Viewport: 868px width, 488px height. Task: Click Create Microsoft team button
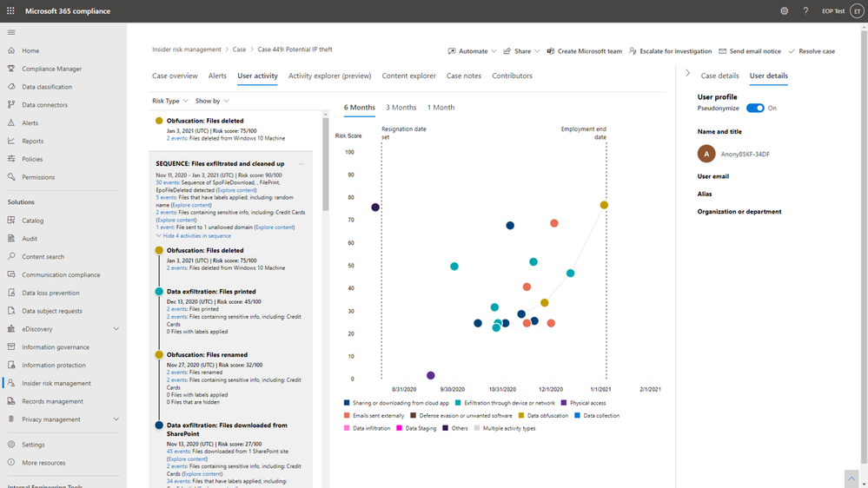(x=584, y=51)
